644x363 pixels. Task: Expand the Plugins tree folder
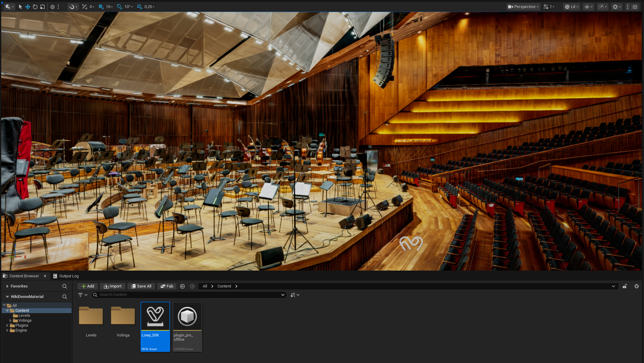7,325
